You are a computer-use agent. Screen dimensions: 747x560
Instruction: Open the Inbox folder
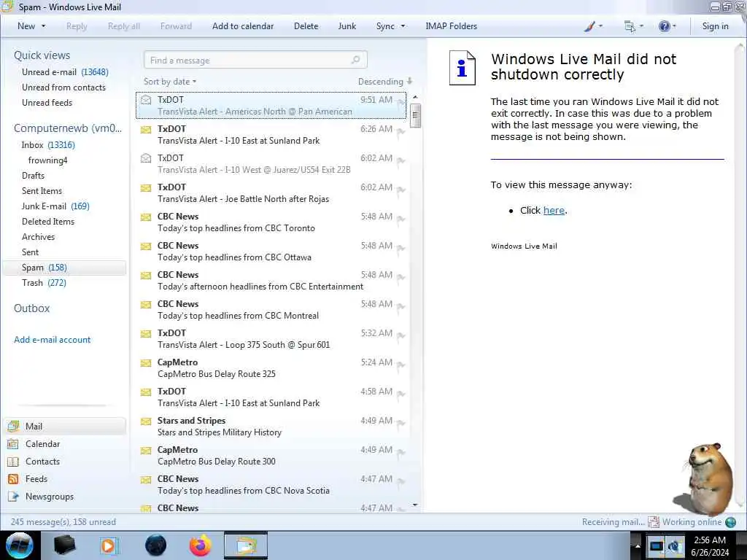[x=47, y=145]
